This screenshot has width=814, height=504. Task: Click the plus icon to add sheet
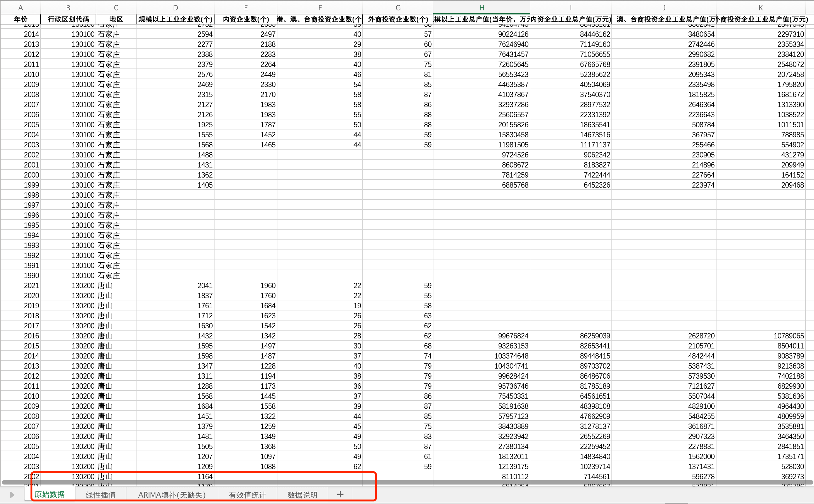tap(340, 494)
